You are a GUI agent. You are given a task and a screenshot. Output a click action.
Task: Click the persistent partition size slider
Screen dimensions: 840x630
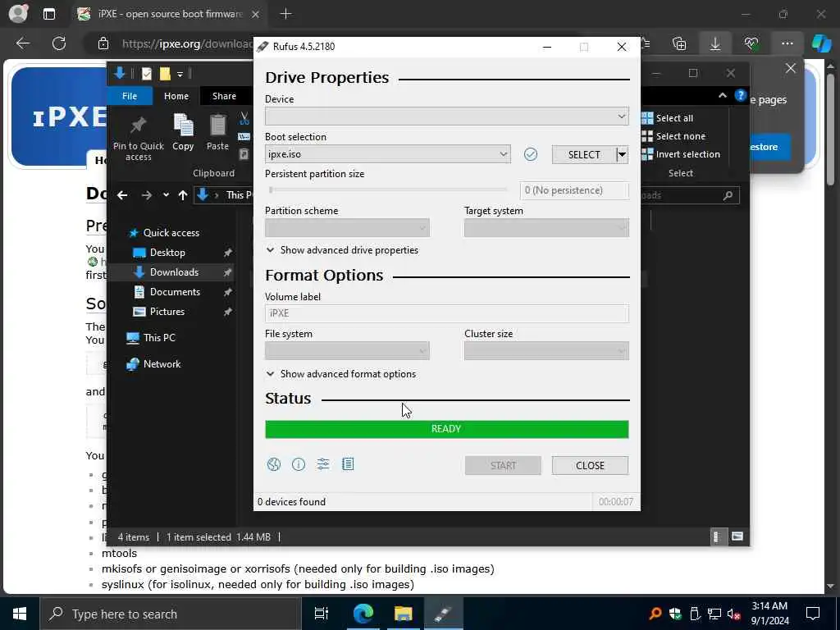388,189
